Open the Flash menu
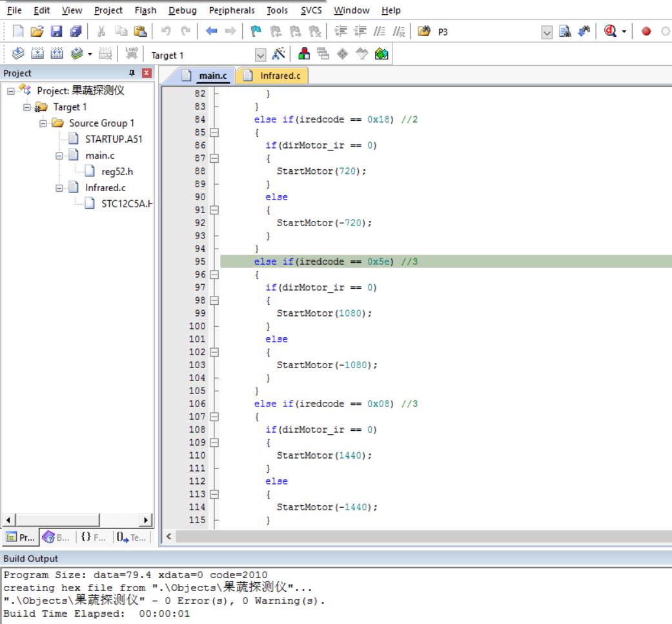 tap(145, 10)
